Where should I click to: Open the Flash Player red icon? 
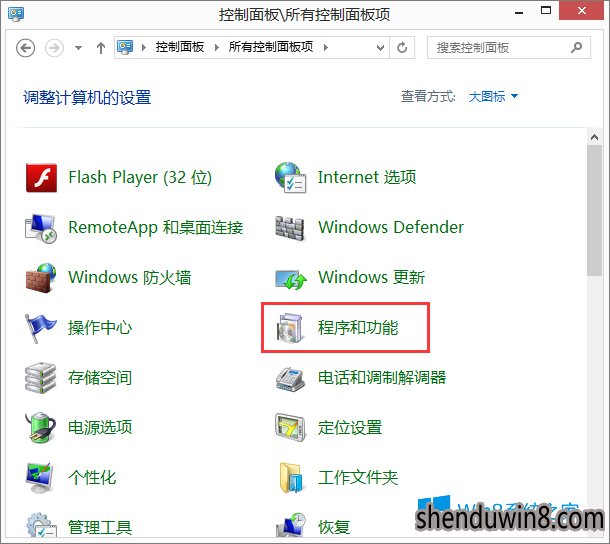(x=41, y=178)
